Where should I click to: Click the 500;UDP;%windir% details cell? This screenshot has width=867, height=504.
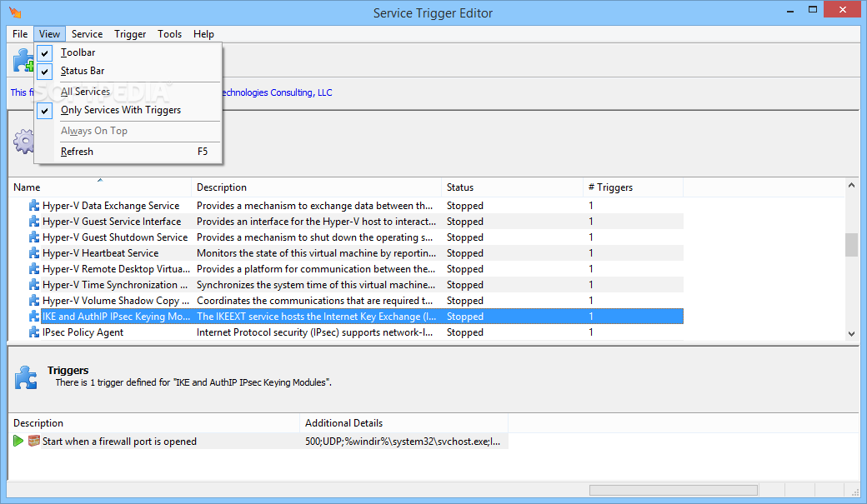tap(403, 441)
